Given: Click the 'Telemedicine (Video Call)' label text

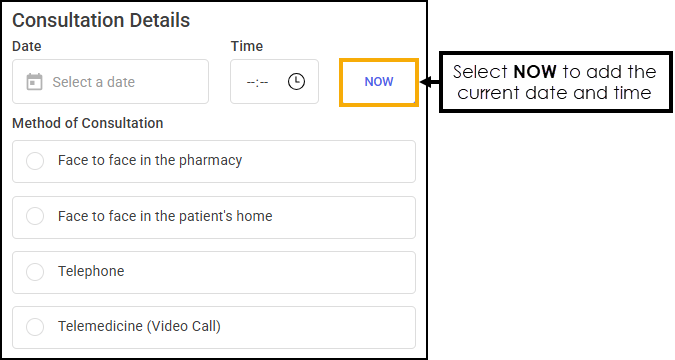Looking at the screenshot, I should tap(139, 326).
